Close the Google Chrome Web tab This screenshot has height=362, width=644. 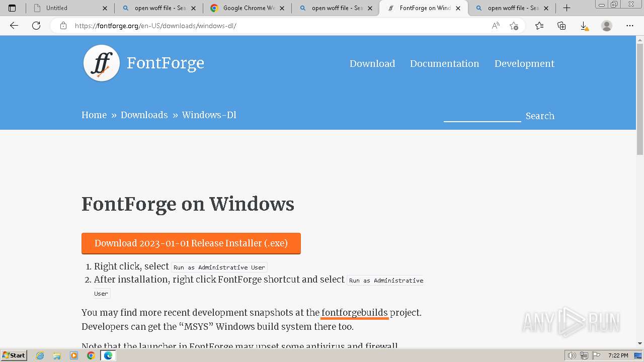click(x=282, y=8)
